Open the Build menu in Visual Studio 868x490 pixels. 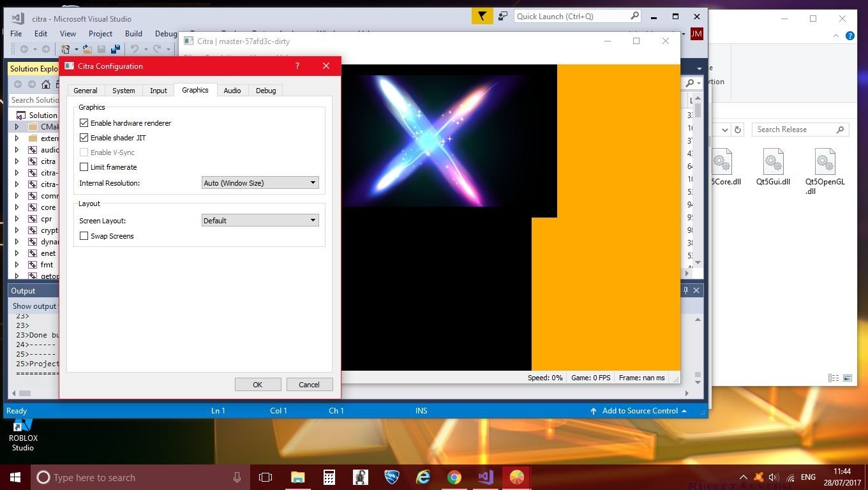point(133,33)
